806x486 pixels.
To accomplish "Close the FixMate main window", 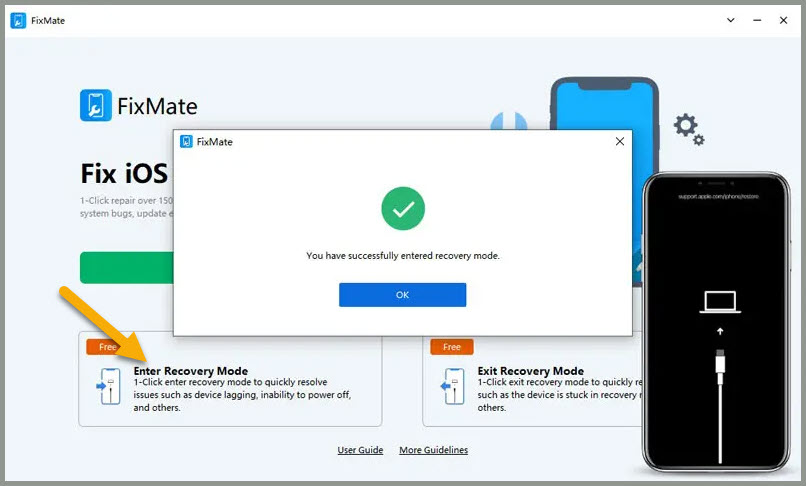I will point(783,20).
